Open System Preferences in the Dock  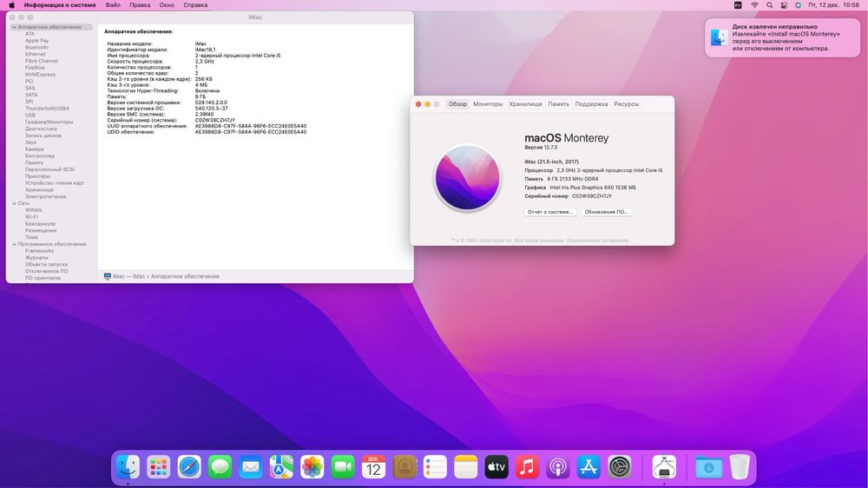pos(620,467)
